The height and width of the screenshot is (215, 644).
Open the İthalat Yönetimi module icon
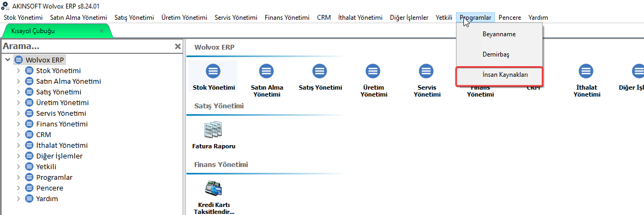click(x=586, y=70)
